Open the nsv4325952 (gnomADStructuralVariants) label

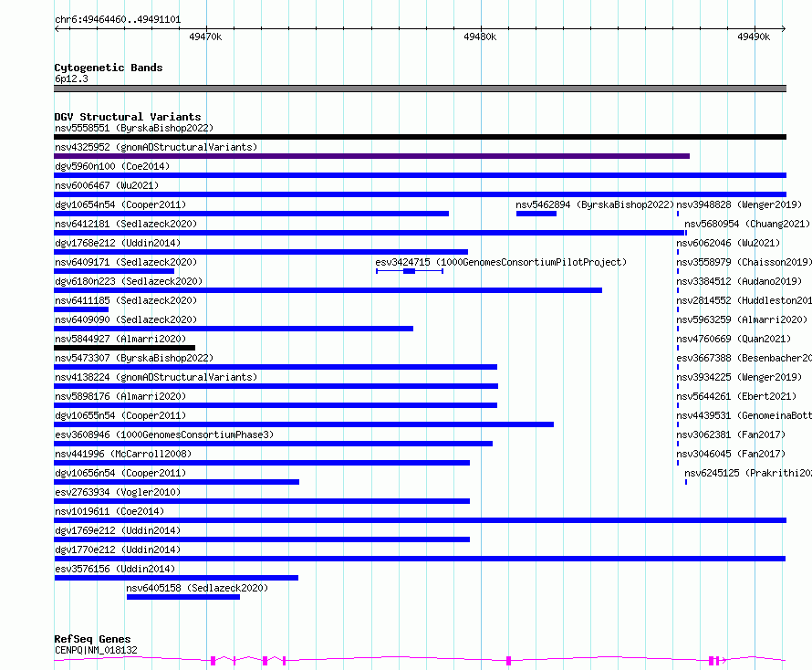click(156, 147)
